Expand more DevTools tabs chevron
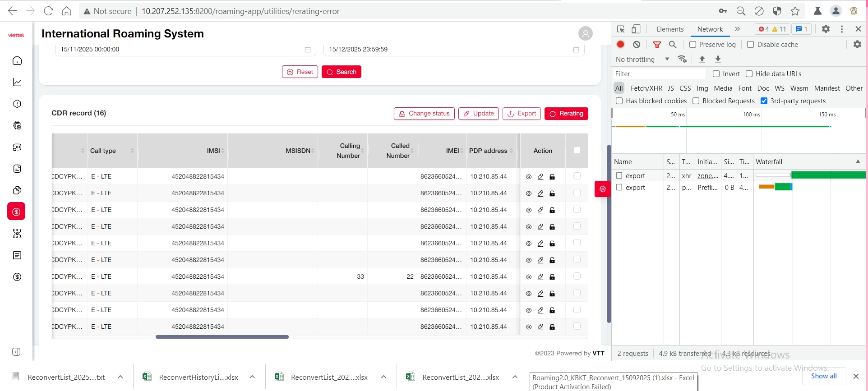868x391 pixels. [737, 29]
